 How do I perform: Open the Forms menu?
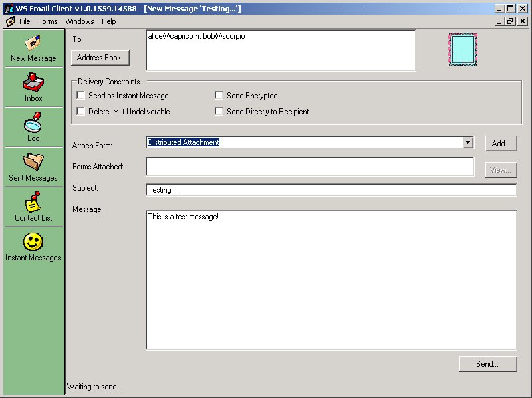[48, 21]
